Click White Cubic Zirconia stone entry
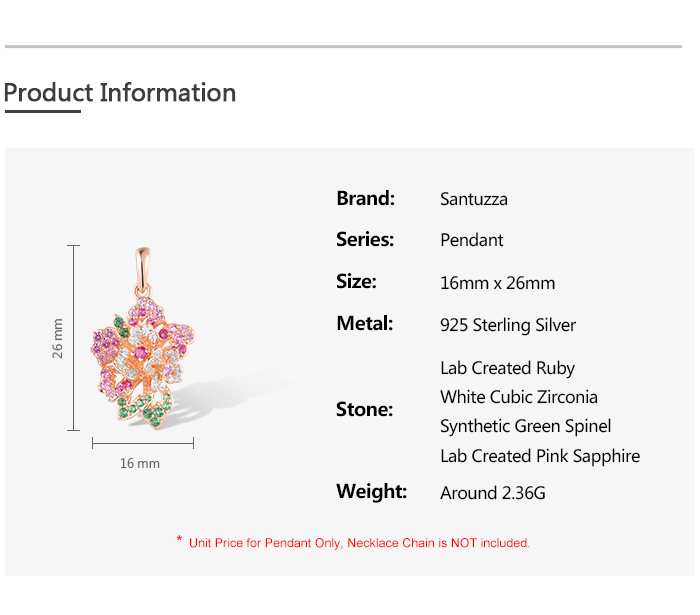 tap(519, 397)
